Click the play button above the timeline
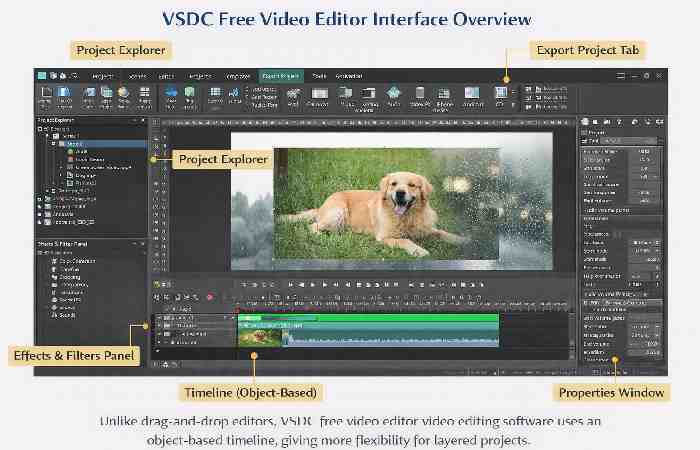The image size is (700, 450). click(x=325, y=284)
